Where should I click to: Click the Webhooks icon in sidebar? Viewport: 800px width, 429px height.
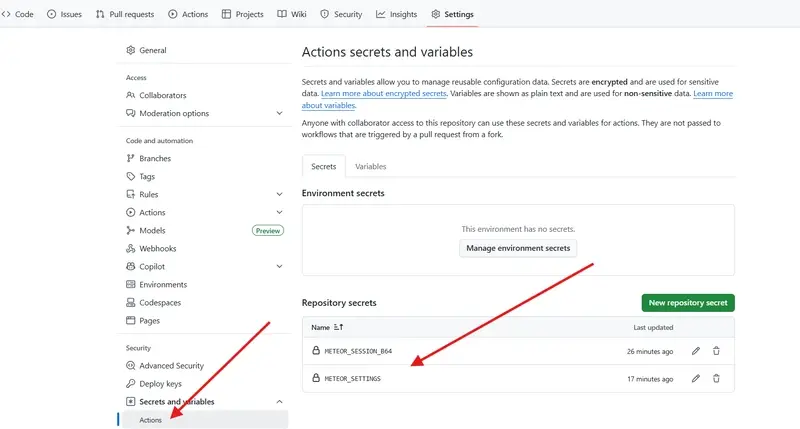click(x=131, y=248)
